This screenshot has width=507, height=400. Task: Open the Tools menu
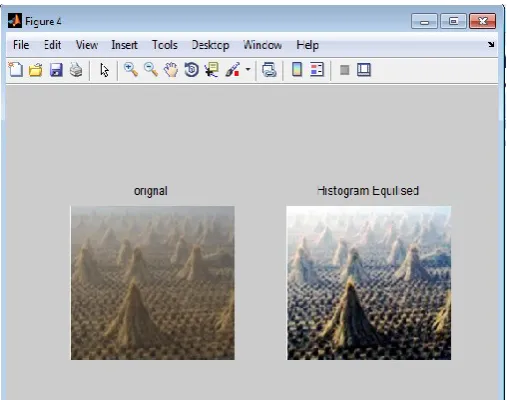pyautogui.click(x=165, y=45)
